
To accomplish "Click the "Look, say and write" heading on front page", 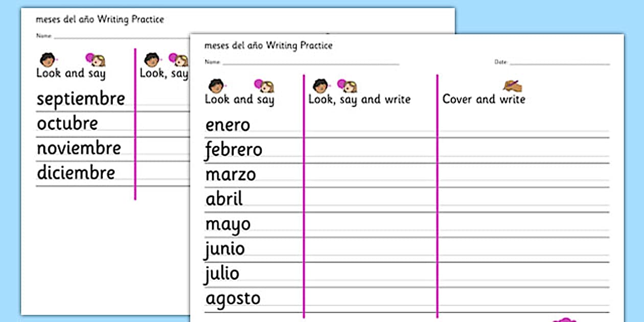I will click(359, 100).
